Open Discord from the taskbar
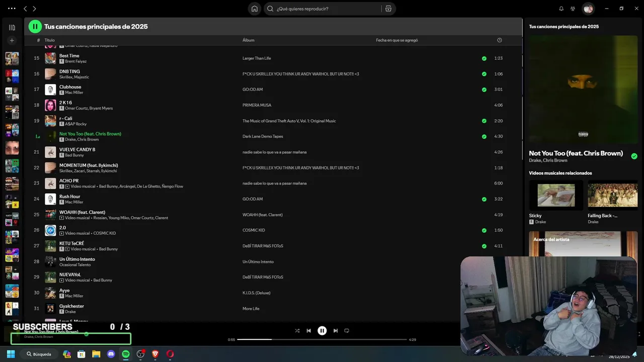Image resolution: width=644 pixels, height=362 pixels. coord(111,354)
